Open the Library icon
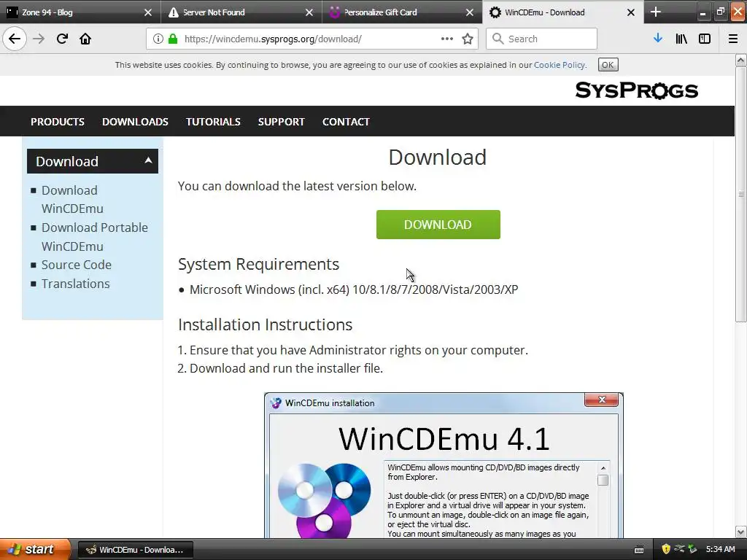The height and width of the screenshot is (560, 747). (681, 39)
